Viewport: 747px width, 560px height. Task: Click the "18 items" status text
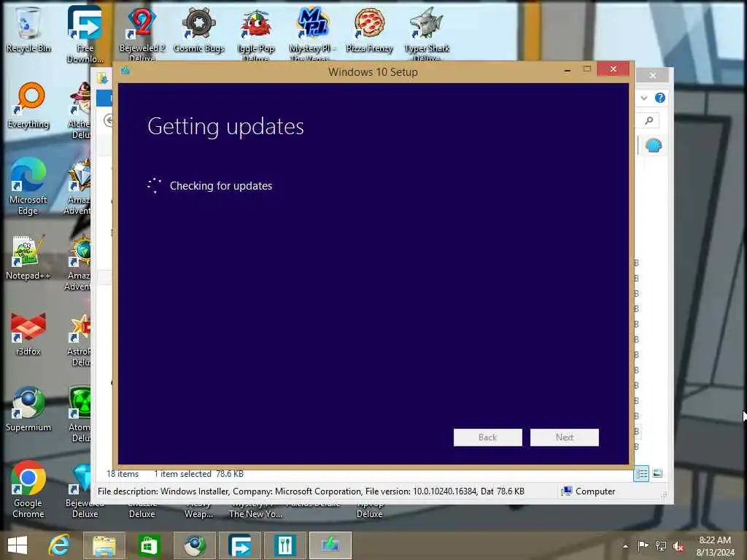pyautogui.click(x=123, y=474)
